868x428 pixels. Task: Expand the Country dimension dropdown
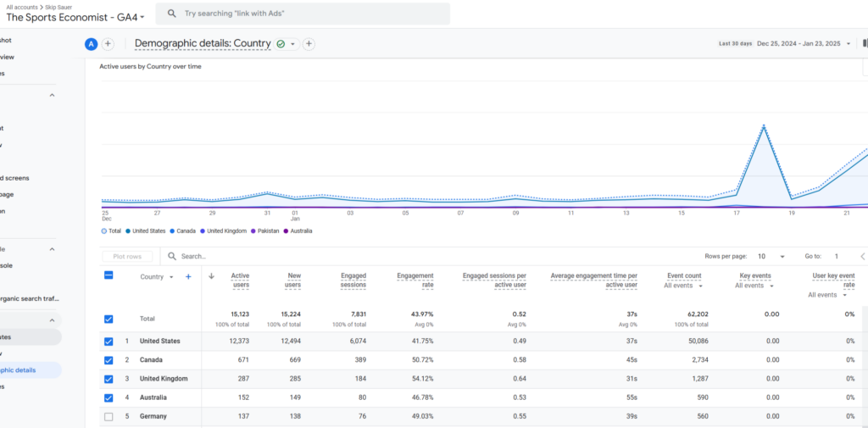pyautogui.click(x=171, y=277)
